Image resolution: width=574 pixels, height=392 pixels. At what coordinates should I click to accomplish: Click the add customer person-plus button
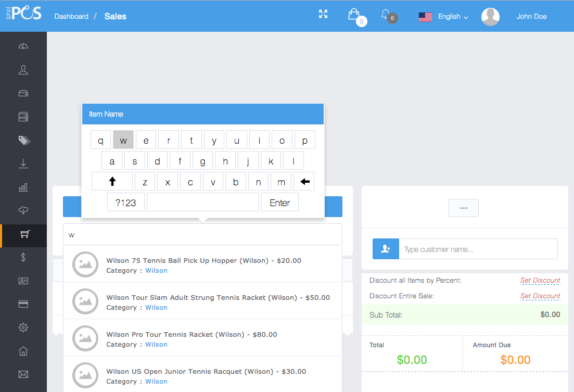pyautogui.click(x=386, y=249)
